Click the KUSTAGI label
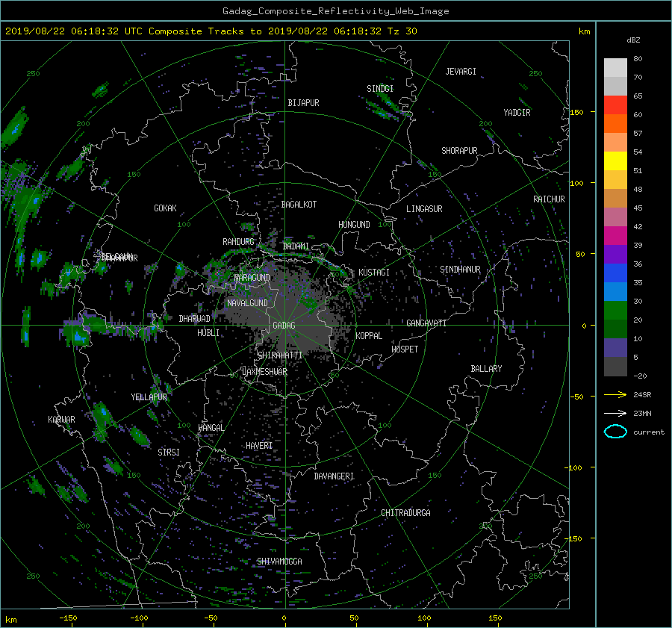The width and height of the screenshot is (672, 628). click(x=374, y=273)
